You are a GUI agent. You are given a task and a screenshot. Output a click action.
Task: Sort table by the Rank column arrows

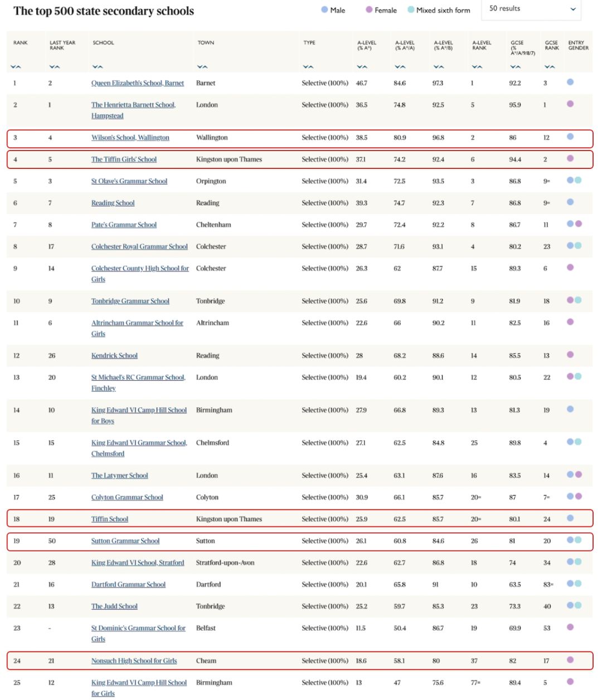click(16, 67)
